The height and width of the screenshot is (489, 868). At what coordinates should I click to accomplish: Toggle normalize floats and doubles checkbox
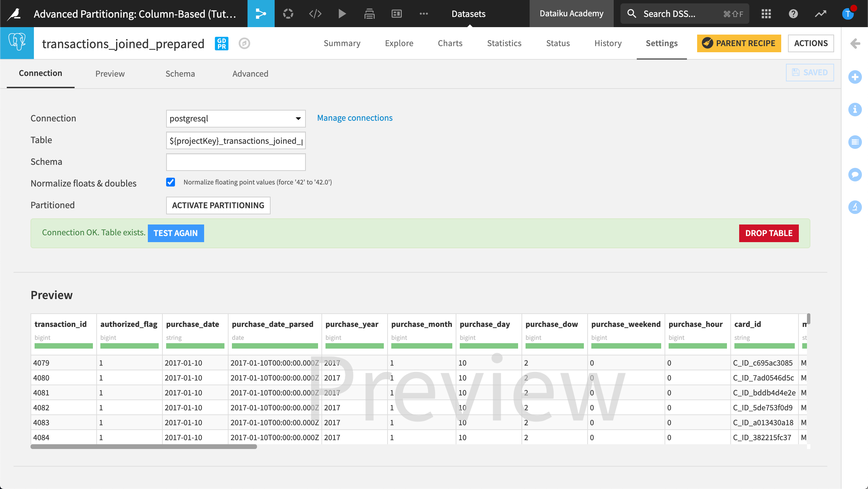coord(170,182)
